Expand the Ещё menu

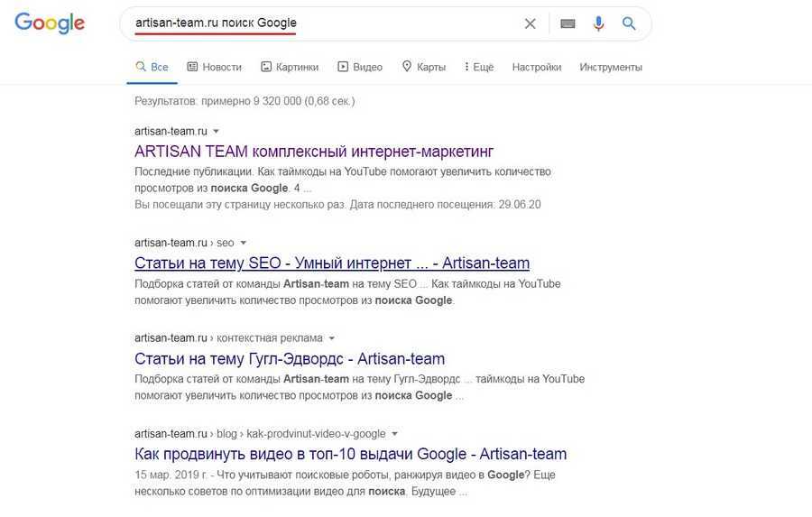478,67
